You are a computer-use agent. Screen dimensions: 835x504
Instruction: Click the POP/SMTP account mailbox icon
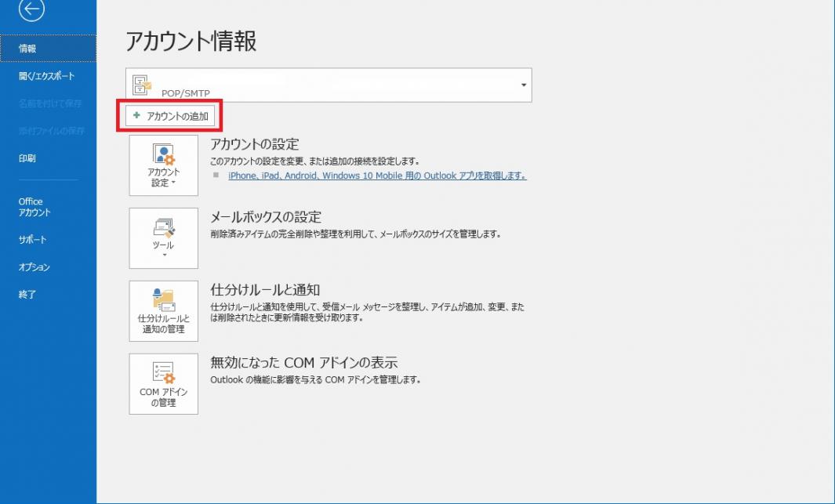click(142, 85)
